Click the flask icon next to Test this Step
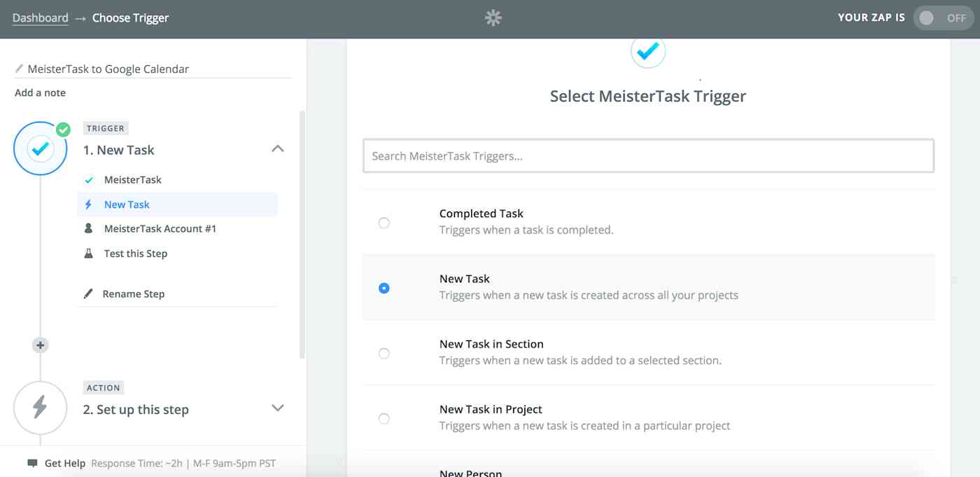 [88, 253]
